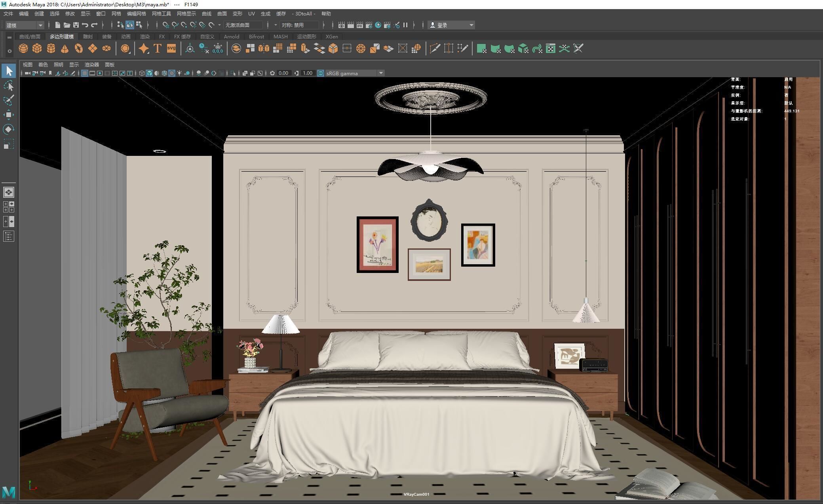Open the 编辑网格 menu
The image size is (823, 504).
tap(136, 13)
